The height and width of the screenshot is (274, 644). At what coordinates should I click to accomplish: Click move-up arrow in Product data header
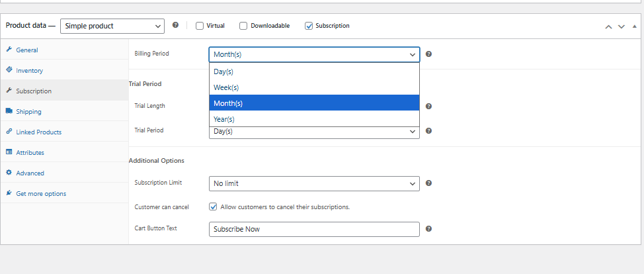pos(608,26)
